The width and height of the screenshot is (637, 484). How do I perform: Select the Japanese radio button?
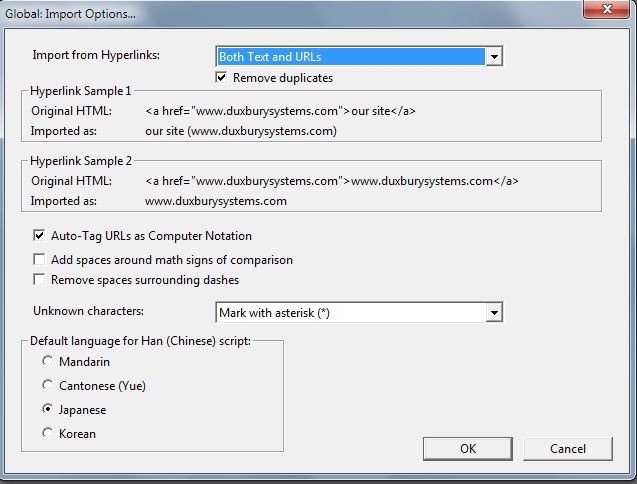pos(48,409)
